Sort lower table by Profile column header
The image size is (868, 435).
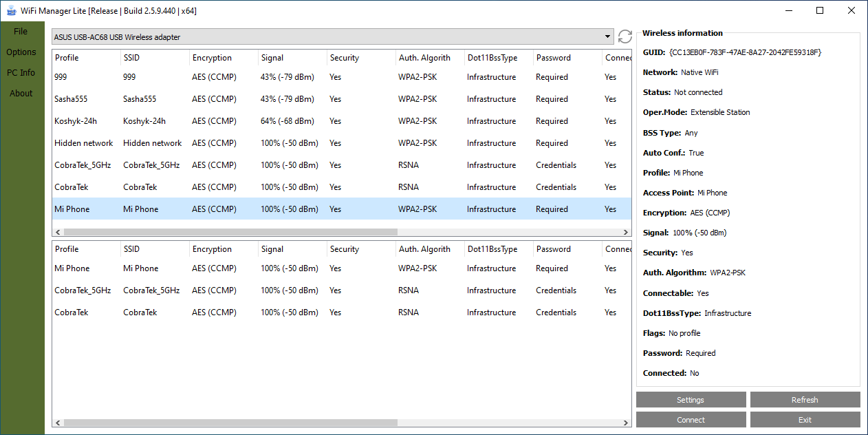pos(87,249)
